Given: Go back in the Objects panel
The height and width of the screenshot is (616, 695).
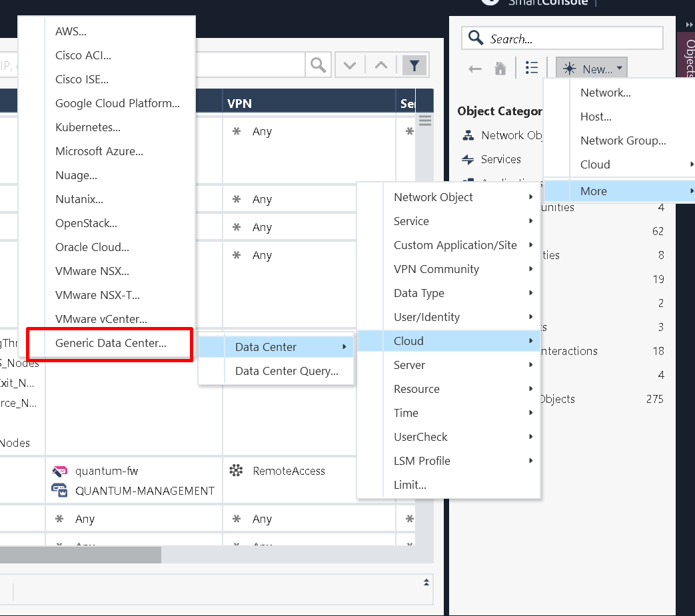Looking at the screenshot, I should (474, 69).
